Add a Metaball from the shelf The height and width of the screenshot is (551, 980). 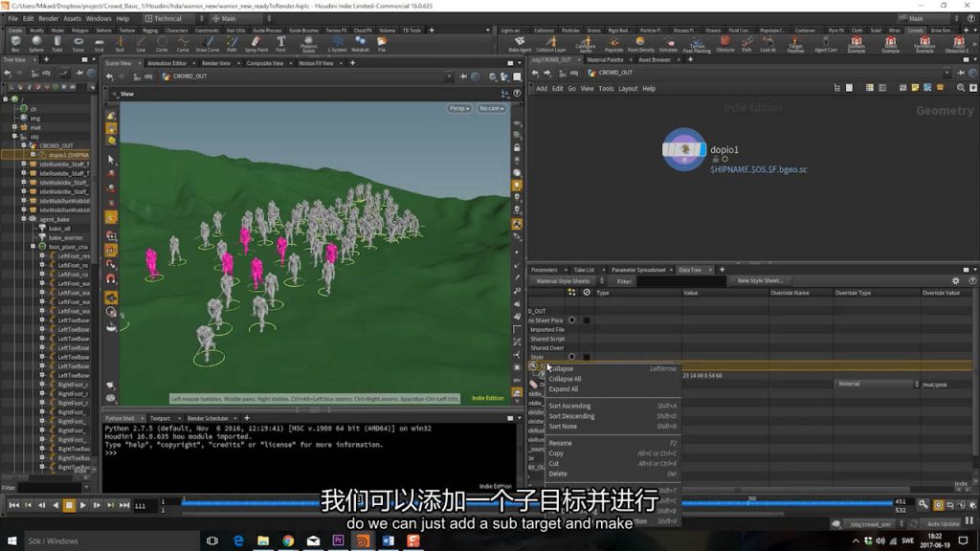(360, 43)
